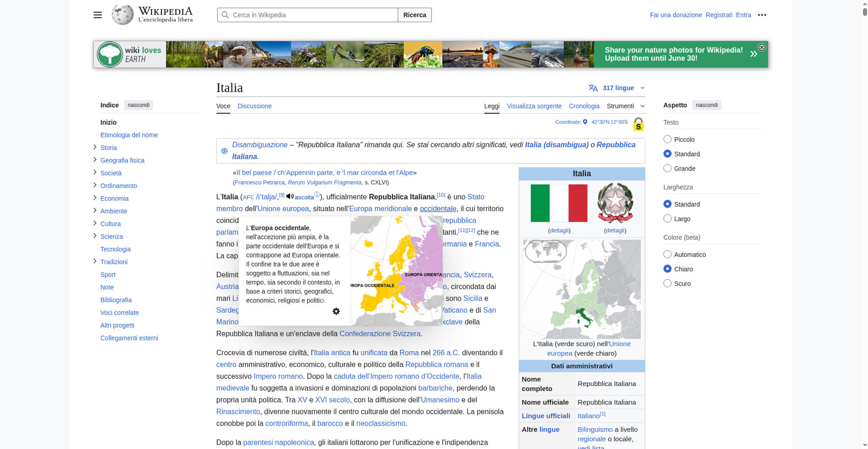Click the audio info circle icon

click(x=317, y=195)
